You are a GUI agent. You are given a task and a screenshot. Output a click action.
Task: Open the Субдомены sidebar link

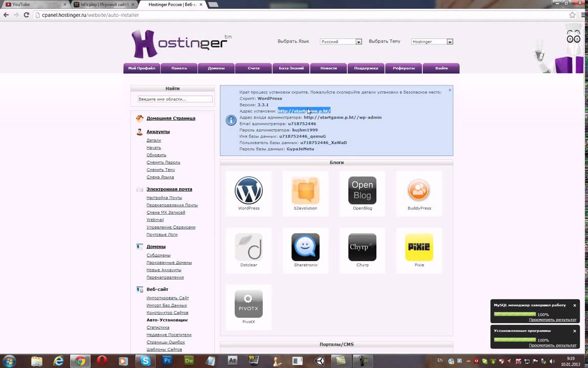click(159, 255)
